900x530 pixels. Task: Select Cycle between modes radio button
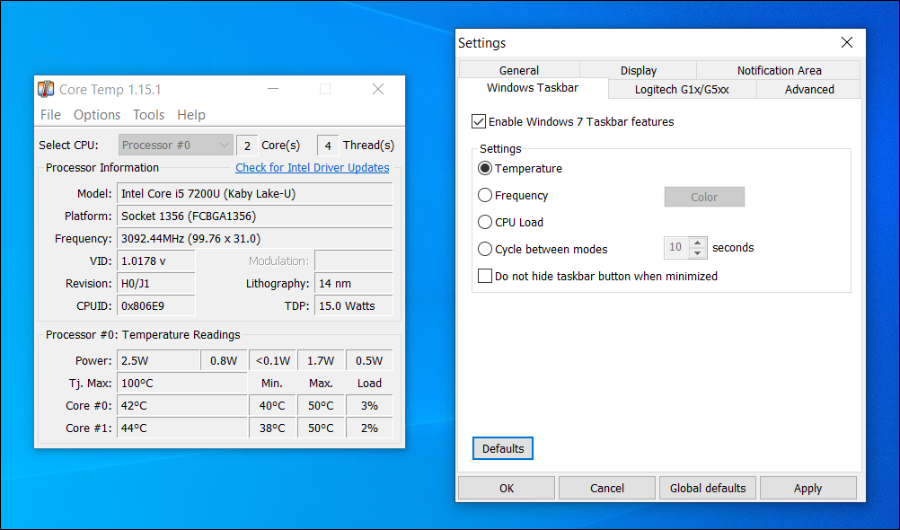(x=485, y=249)
